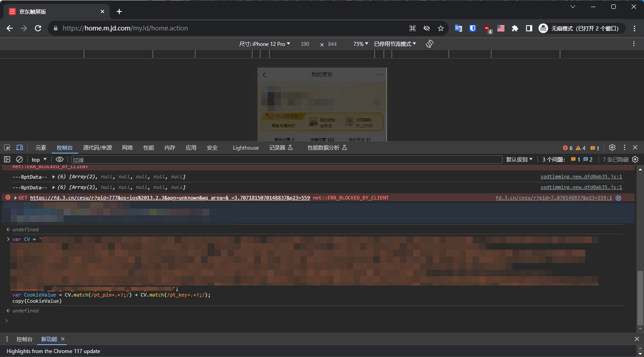644x357 pixels.
Task: Open the 75% zoom dropdown
Action: (360, 44)
